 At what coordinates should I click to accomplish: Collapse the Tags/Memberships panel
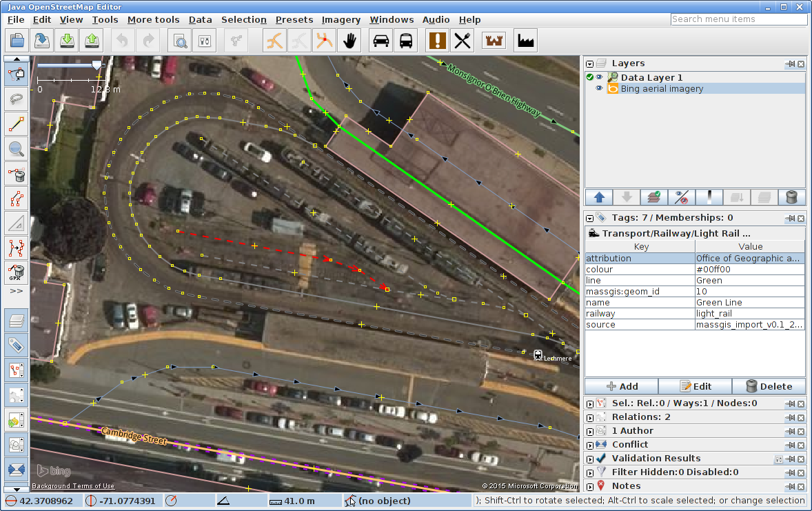589,218
